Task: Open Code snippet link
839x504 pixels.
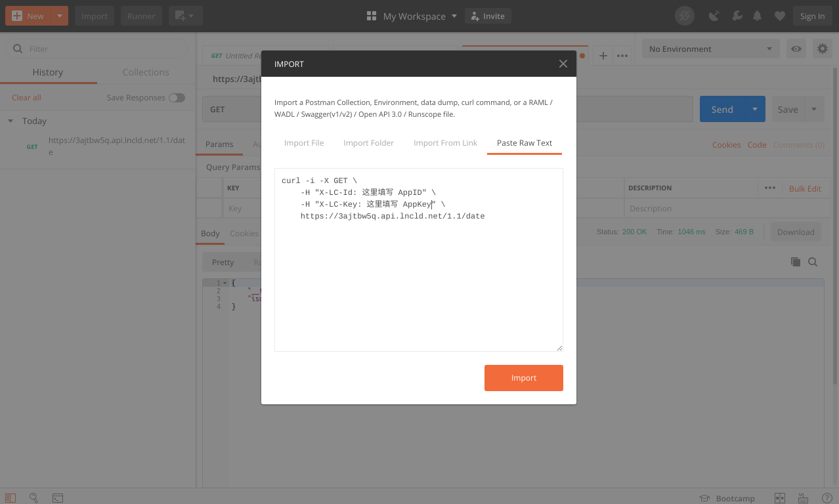Action: pos(757,144)
